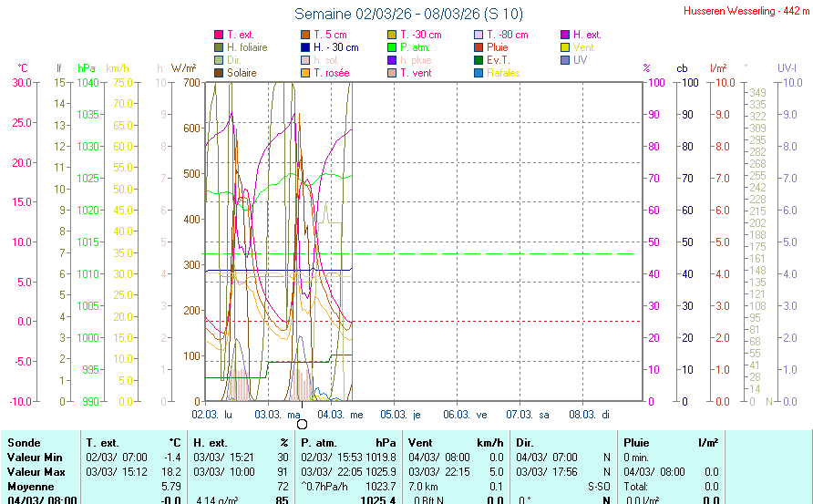Click the Pluie red legend square
The width and height of the screenshot is (813, 504).
479,47
